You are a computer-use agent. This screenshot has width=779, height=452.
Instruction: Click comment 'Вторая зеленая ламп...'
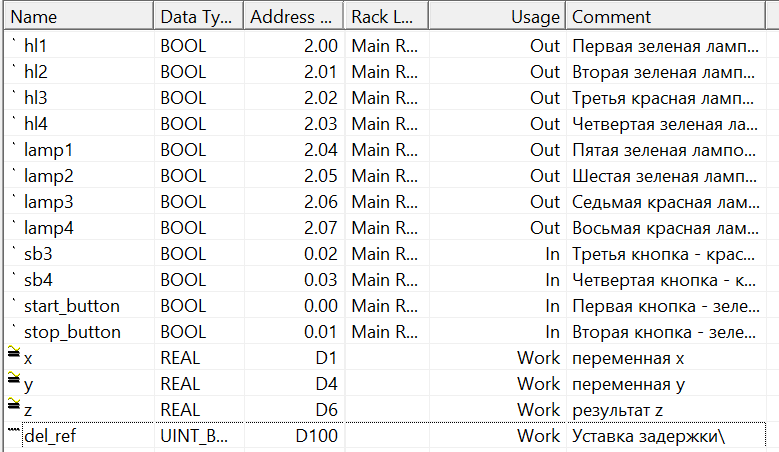click(x=663, y=72)
